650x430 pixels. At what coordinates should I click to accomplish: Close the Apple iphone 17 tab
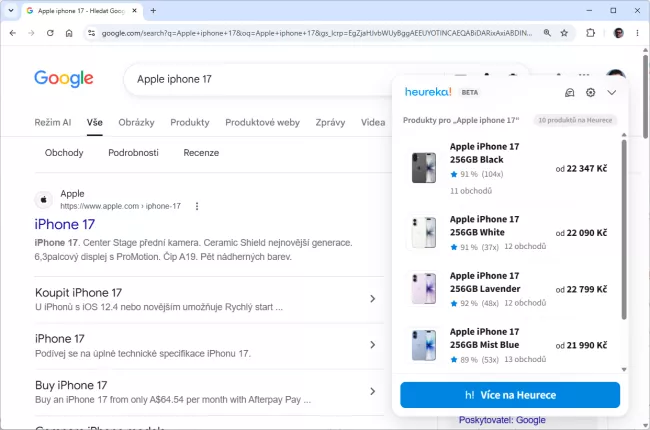click(134, 11)
